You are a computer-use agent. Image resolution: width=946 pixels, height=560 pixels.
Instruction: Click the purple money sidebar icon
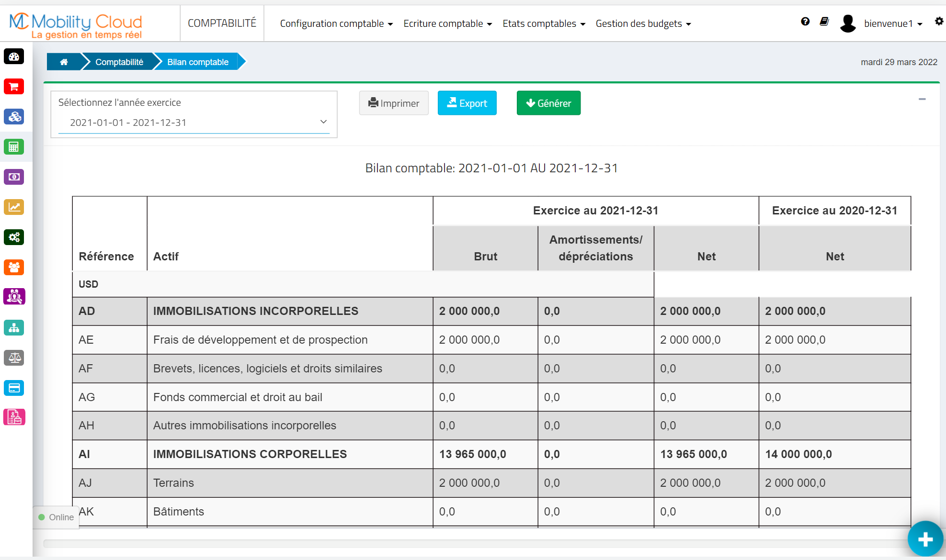coord(14,177)
